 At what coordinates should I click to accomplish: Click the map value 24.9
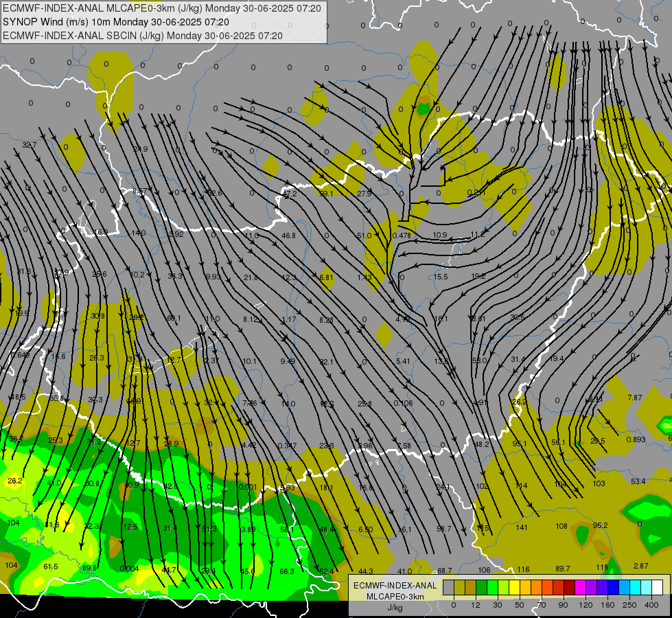(x=141, y=149)
